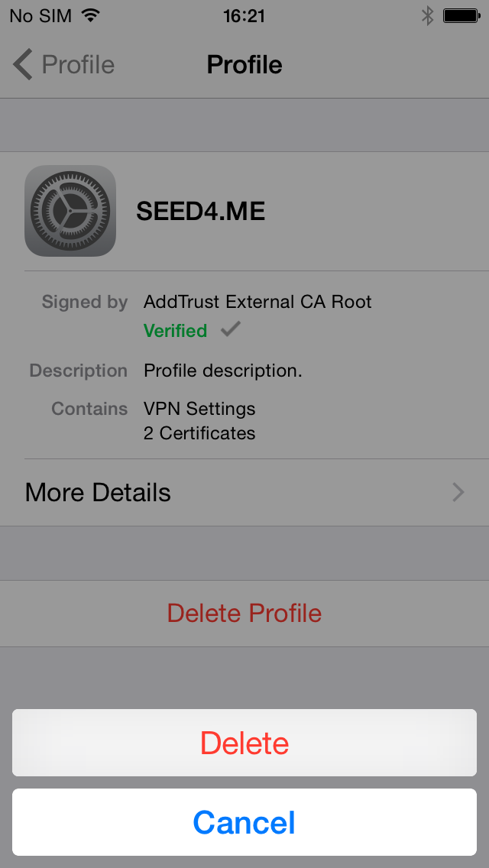Select the 2 Certificates entry
Screen dimensions: 489x868
point(199,433)
